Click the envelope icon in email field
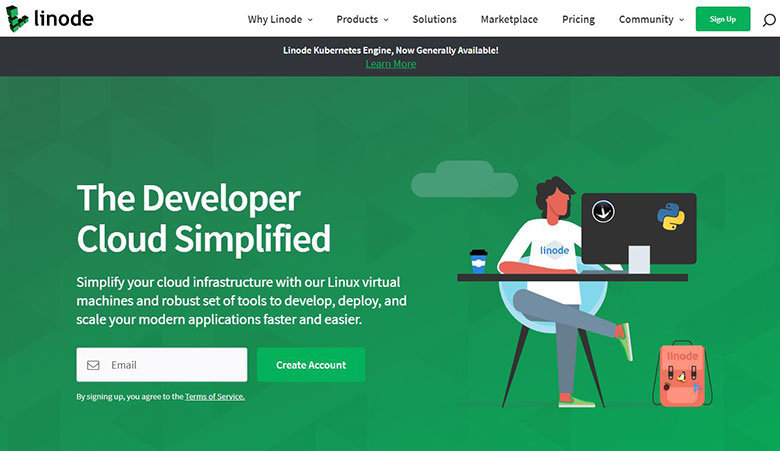 [x=94, y=365]
